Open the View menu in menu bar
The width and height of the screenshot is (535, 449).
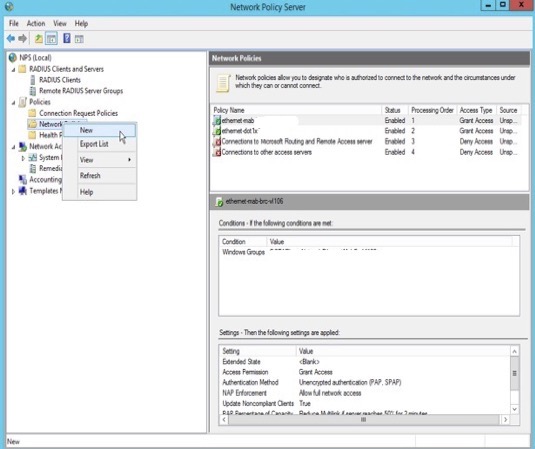click(60, 24)
